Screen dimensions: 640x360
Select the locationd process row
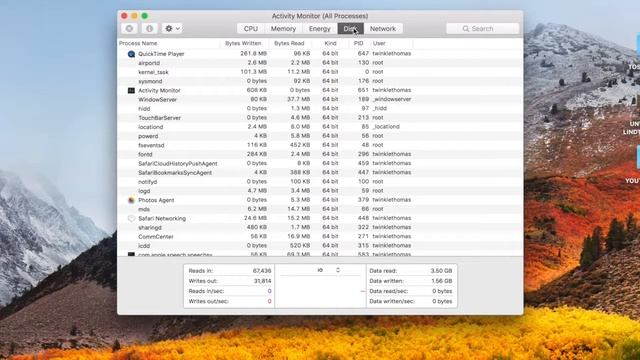[x=320, y=127]
